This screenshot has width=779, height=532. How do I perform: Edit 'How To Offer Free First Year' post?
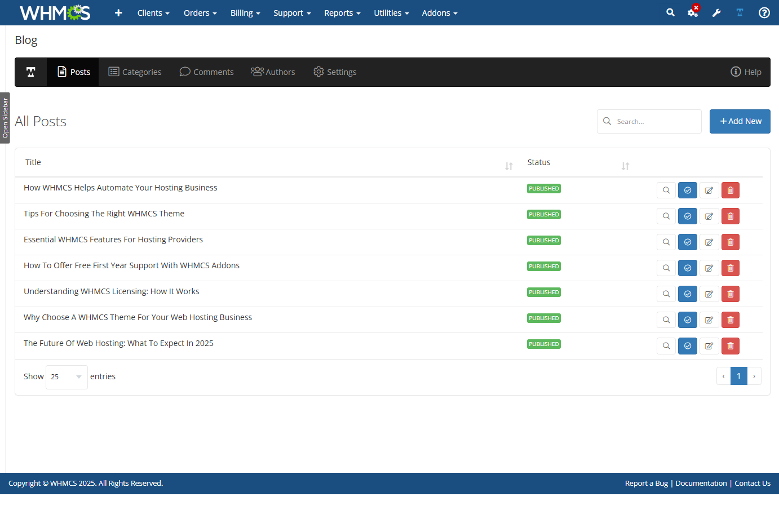(x=709, y=268)
